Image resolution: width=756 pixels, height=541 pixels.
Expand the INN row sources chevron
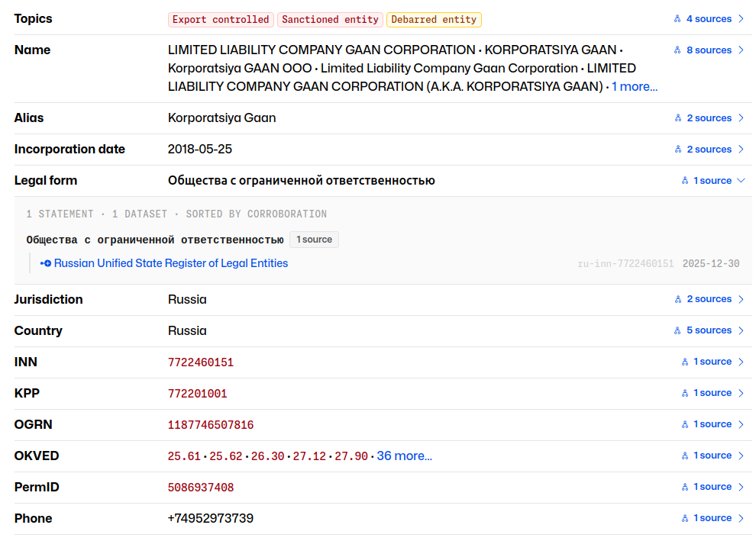click(741, 362)
